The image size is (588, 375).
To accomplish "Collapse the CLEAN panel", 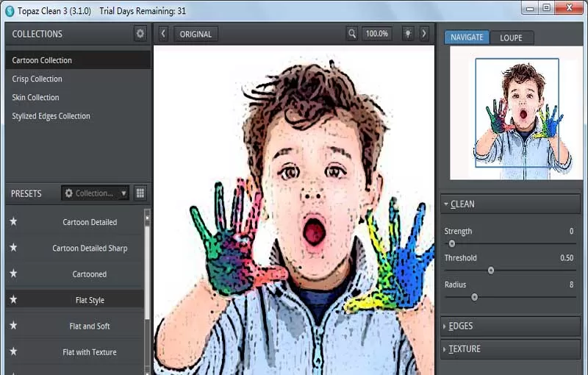I will pos(510,204).
